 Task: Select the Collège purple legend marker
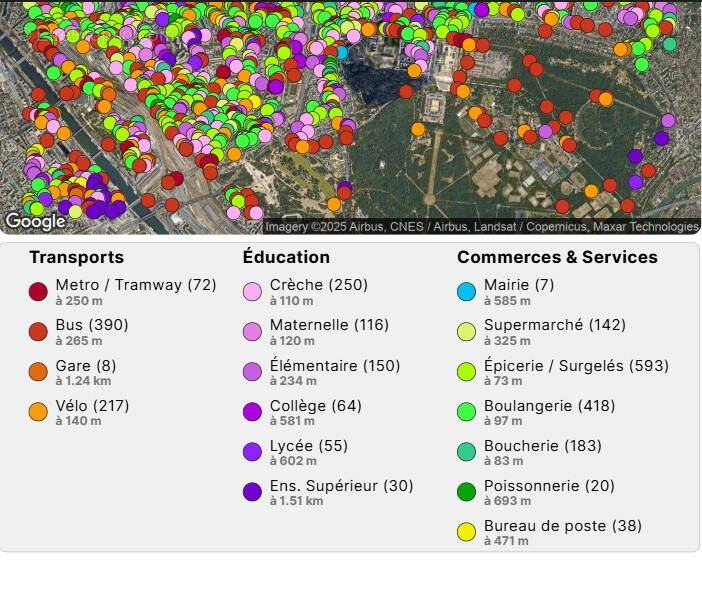[x=252, y=412]
